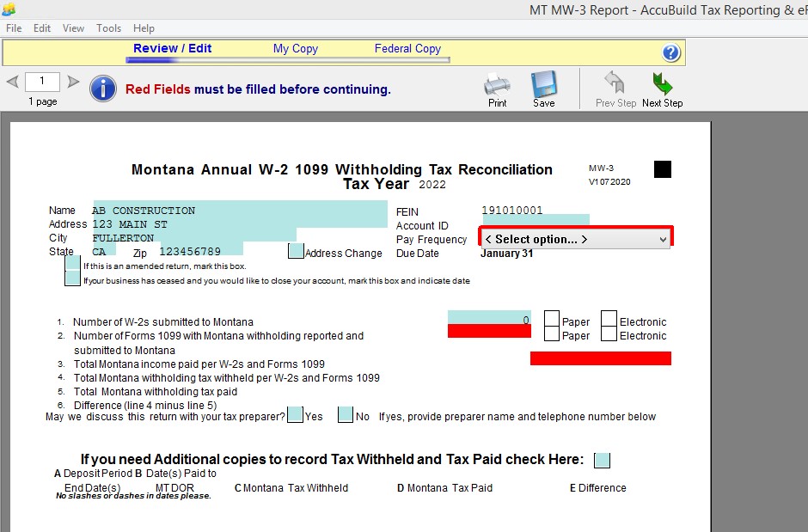Mark the amended return checkbox
Image resolution: width=808 pixels, height=532 pixels.
pos(73,263)
